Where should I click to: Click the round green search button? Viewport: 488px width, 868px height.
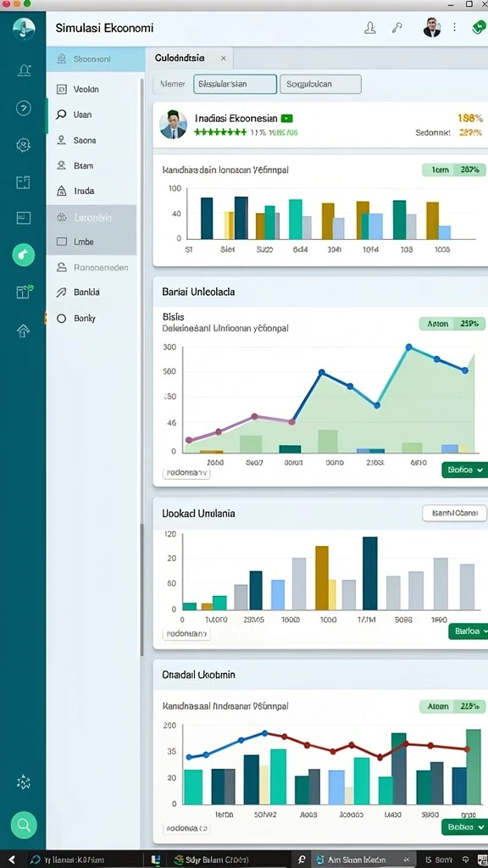coord(23,824)
